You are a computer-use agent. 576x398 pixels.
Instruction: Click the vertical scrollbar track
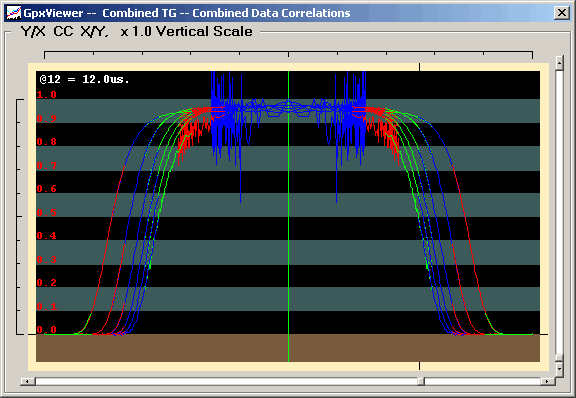click(559, 211)
